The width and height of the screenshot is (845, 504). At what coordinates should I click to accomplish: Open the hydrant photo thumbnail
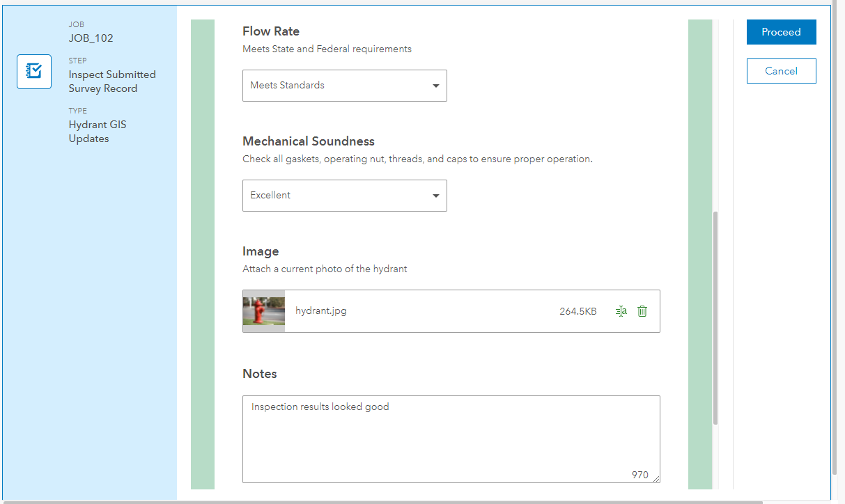264,311
